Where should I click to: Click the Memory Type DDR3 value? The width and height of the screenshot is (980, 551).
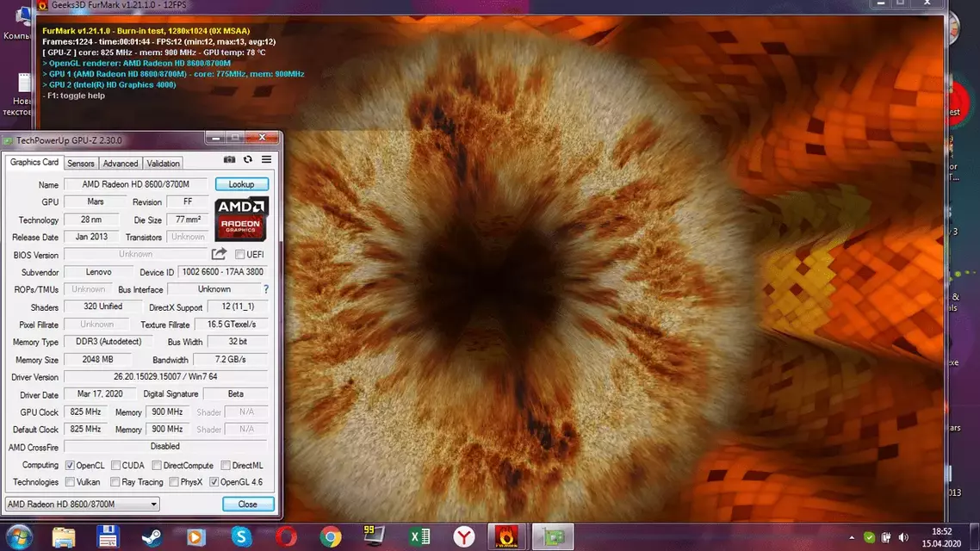pos(109,342)
